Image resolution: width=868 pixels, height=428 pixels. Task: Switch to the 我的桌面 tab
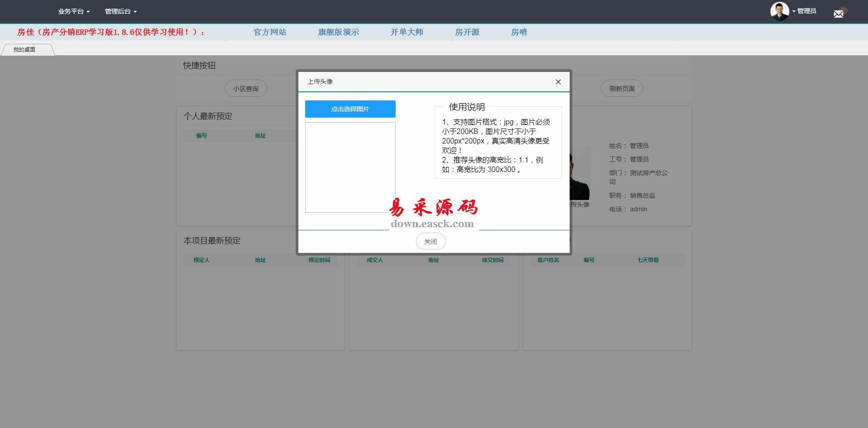(25, 50)
